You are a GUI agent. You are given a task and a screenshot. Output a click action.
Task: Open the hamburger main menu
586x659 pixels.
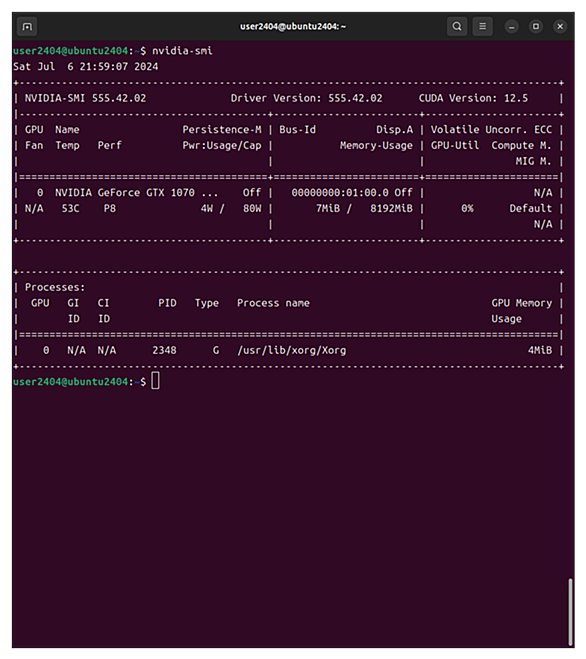tap(483, 26)
